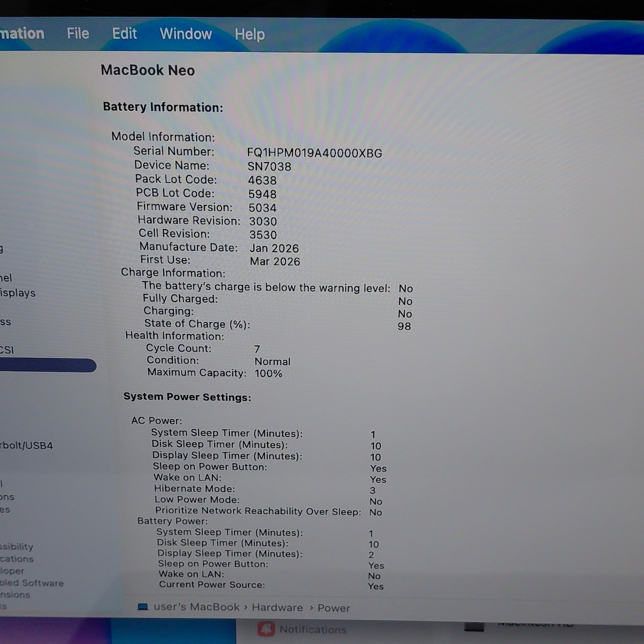Select the Disabled Software sidebar item
Image resolution: width=644 pixels, height=644 pixels.
[x=32, y=583]
